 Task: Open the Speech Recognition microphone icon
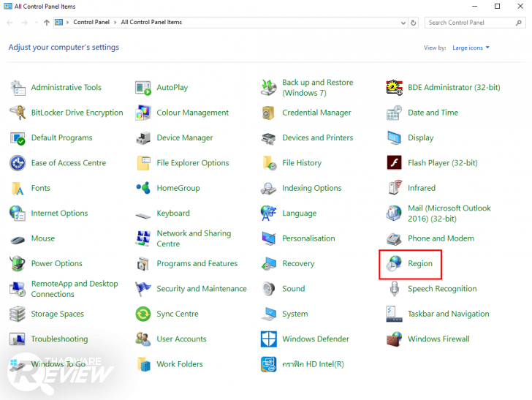click(x=395, y=289)
